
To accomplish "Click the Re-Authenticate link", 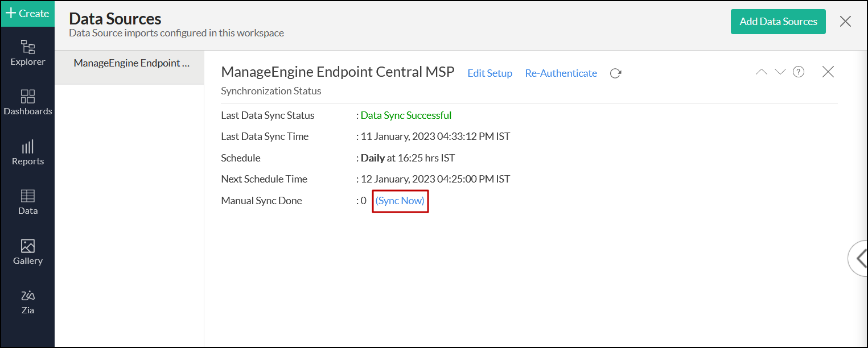I will [x=561, y=73].
